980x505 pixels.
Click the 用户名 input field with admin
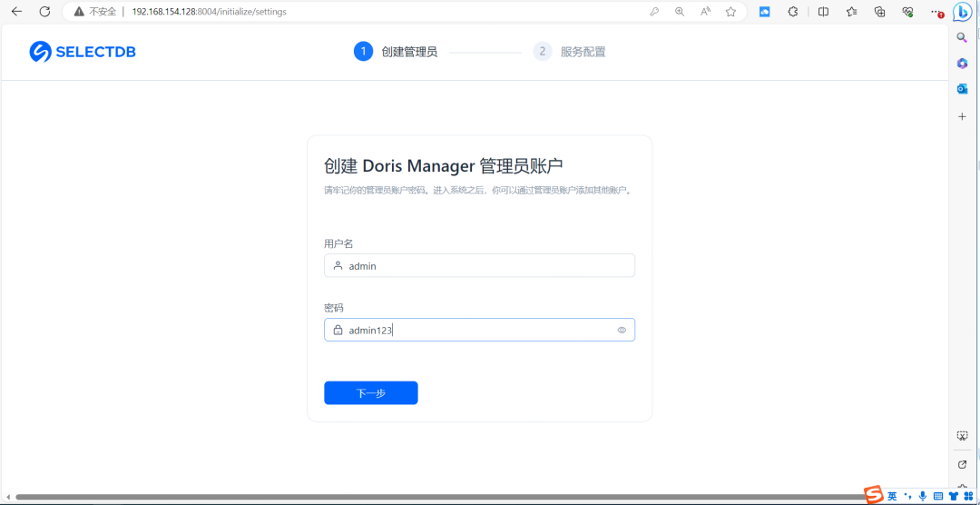(x=479, y=265)
